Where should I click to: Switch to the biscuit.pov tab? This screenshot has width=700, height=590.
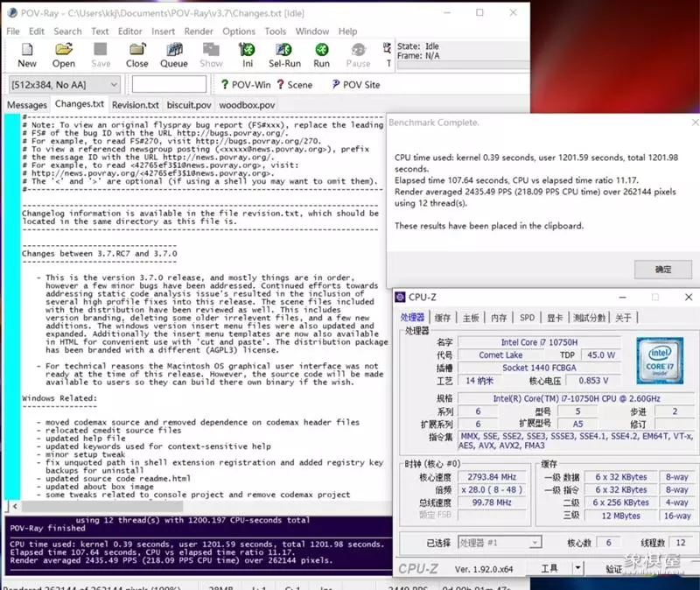189,105
